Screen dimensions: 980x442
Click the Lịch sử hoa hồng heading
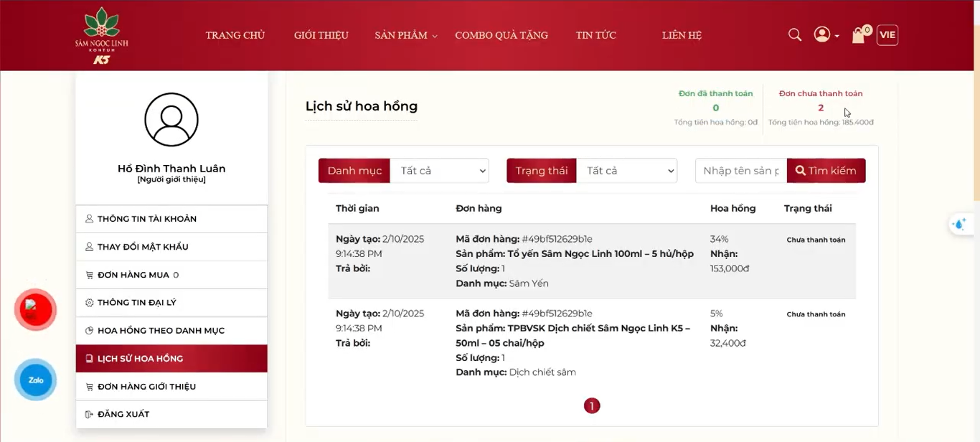coord(362,106)
